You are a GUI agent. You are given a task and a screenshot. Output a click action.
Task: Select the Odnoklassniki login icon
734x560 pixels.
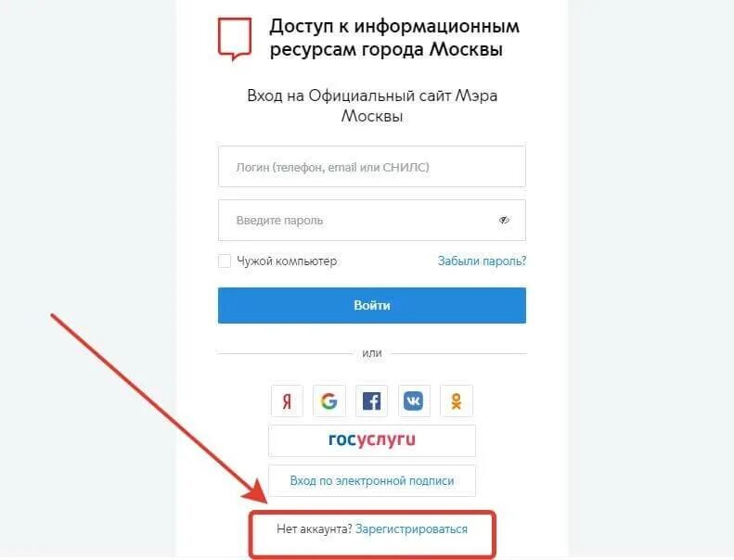[x=457, y=401]
